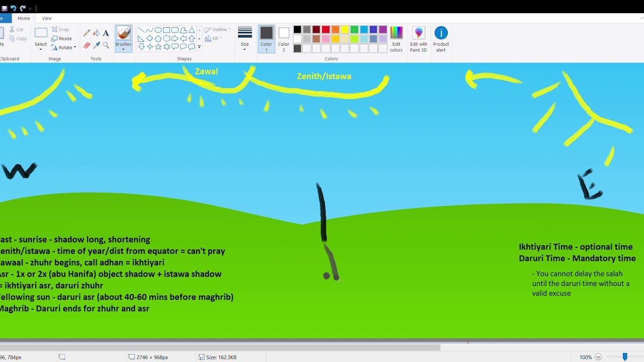644x362 pixels.
Task: Expand the Shapes gallery More arrow
Action: [199, 47]
